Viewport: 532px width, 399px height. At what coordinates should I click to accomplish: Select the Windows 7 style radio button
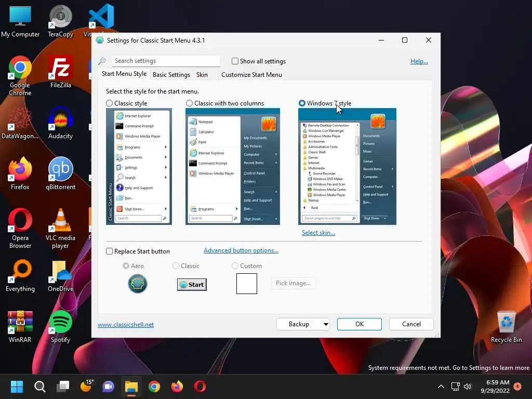[302, 103]
